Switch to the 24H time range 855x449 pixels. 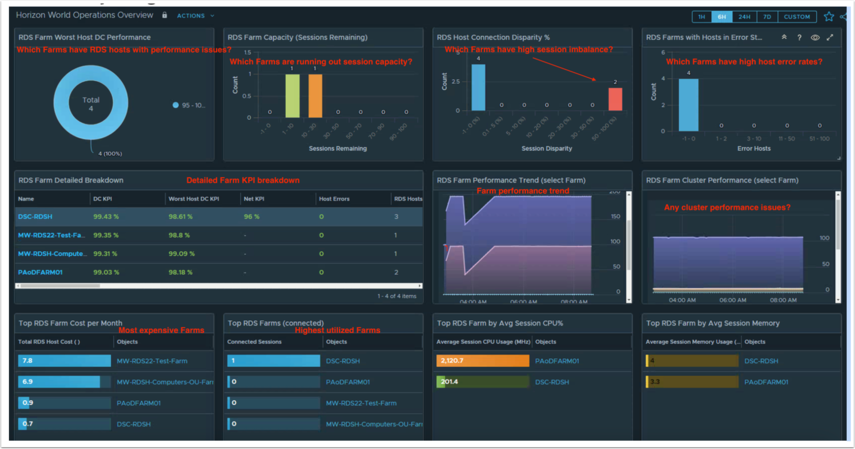coord(744,17)
